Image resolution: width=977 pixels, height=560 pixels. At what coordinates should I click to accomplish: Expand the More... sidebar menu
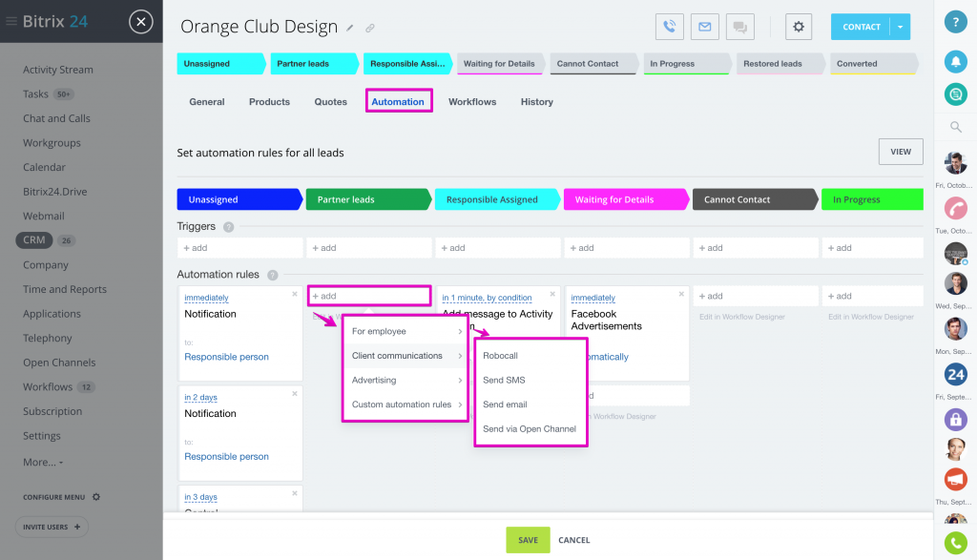(x=43, y=462)
